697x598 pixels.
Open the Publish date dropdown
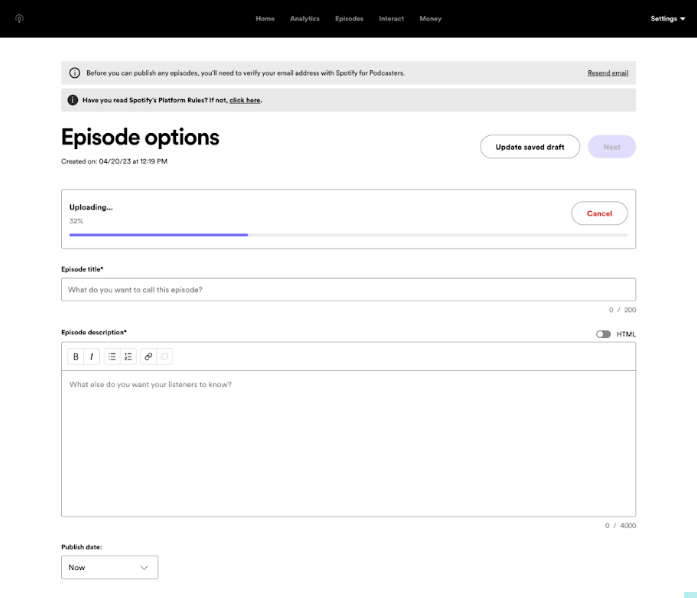[x=109, y=567]
